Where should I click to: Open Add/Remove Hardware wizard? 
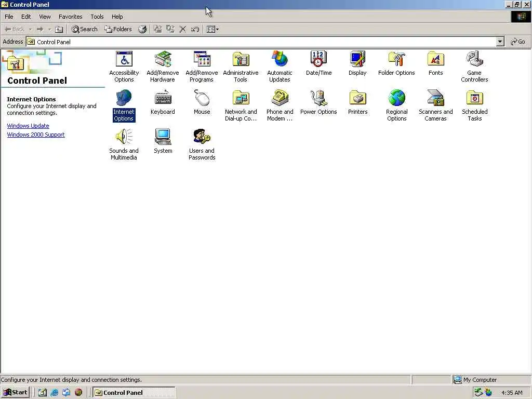[x=163, y=66]
